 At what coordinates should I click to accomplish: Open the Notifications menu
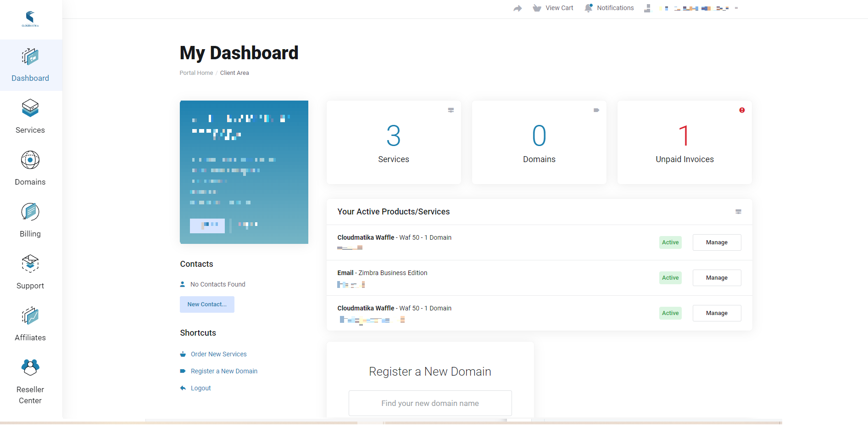pyautogui.click(x=615, y=8)
